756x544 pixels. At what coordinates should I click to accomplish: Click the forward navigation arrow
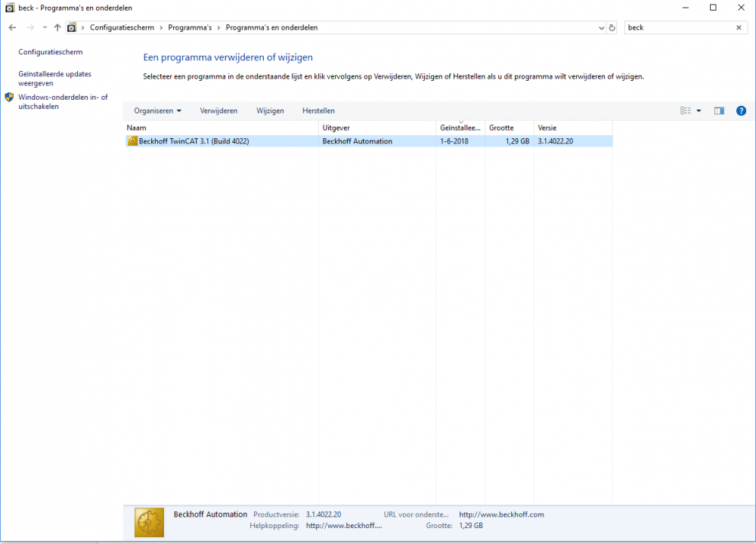30,27
